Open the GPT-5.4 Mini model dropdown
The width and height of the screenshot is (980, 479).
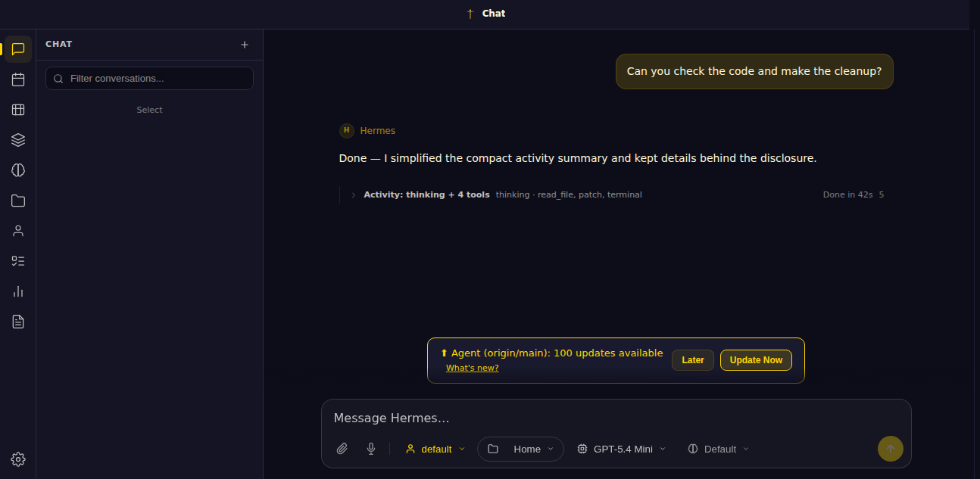(622, 449)
